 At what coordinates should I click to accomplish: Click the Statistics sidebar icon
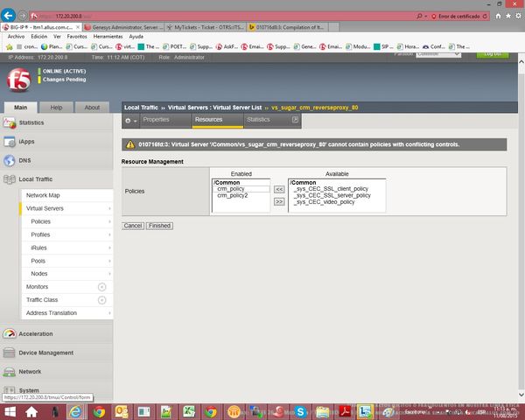(x=10, y=122)
